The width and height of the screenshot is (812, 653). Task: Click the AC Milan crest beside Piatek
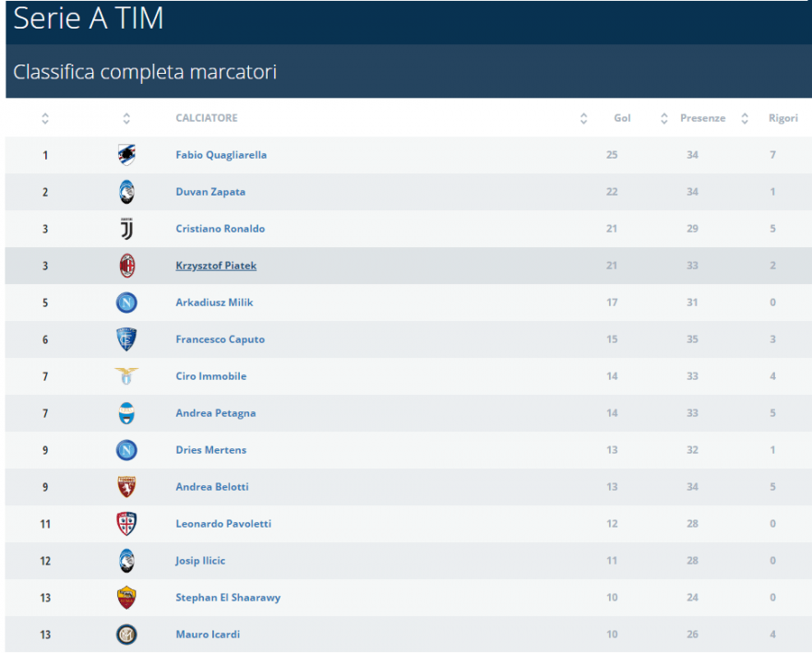(126, 266)
